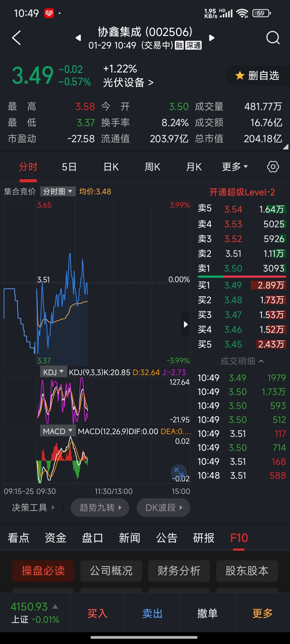Go to previous stock with left triangle
Viewport: 290px width, 644px height.
click(78, 38)
